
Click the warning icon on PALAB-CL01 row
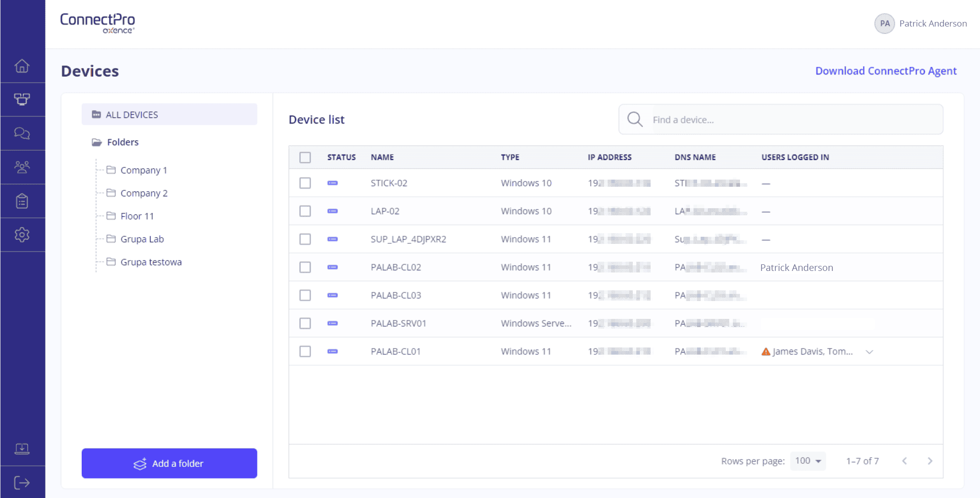pyautogui.click(x=766, y=352)
